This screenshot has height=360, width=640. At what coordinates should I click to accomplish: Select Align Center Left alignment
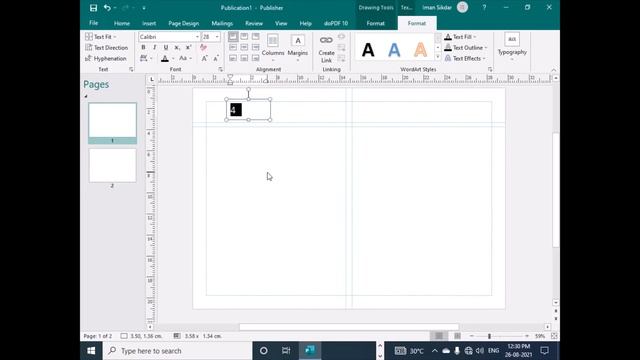[233, 47]
